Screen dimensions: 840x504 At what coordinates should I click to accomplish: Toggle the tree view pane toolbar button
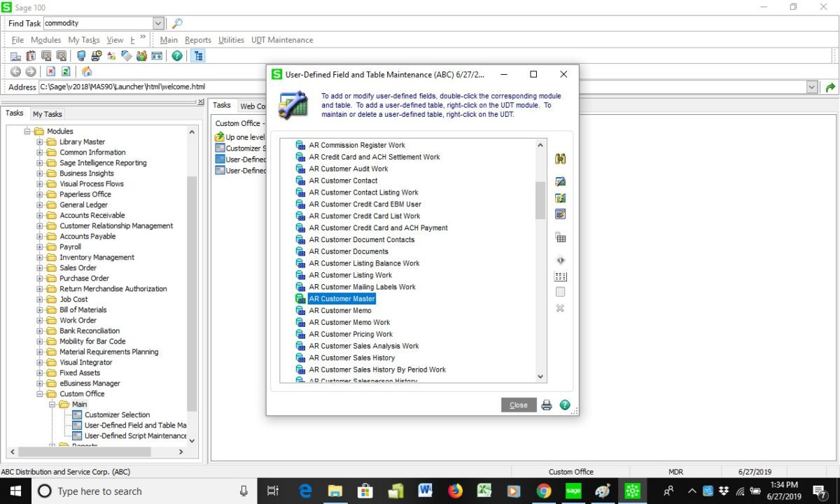[198, 56]
